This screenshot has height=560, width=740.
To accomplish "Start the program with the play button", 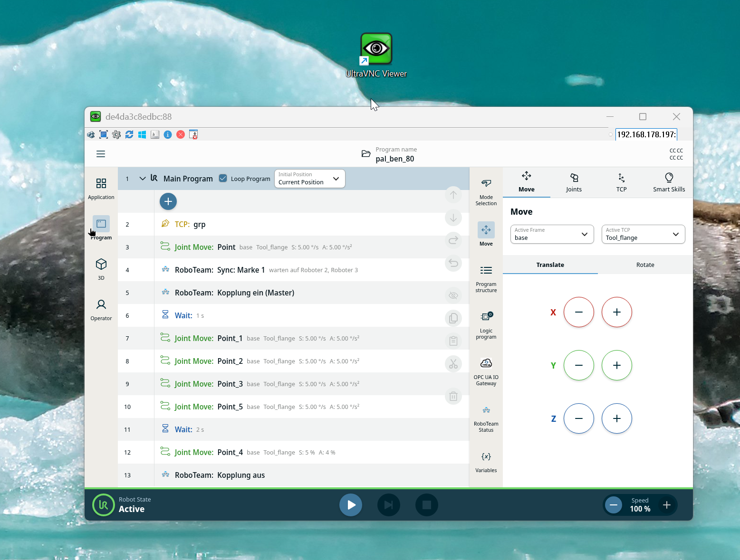I will coord(351,505).
